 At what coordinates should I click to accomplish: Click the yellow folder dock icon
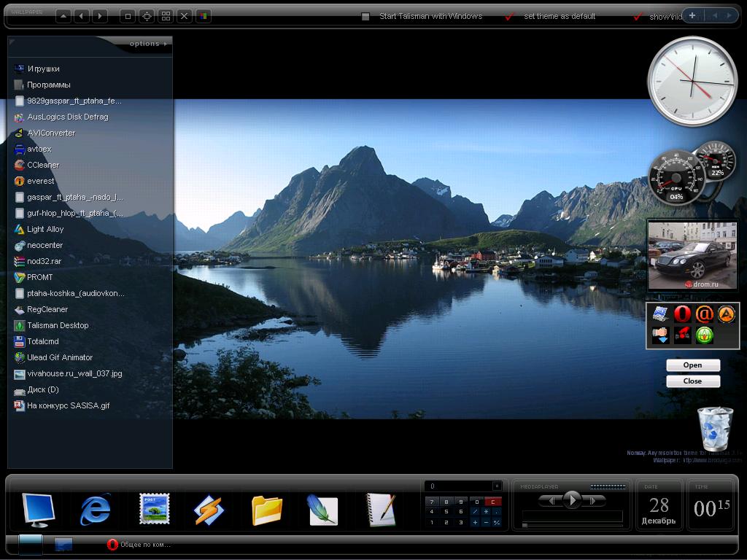tap(267, 509)
